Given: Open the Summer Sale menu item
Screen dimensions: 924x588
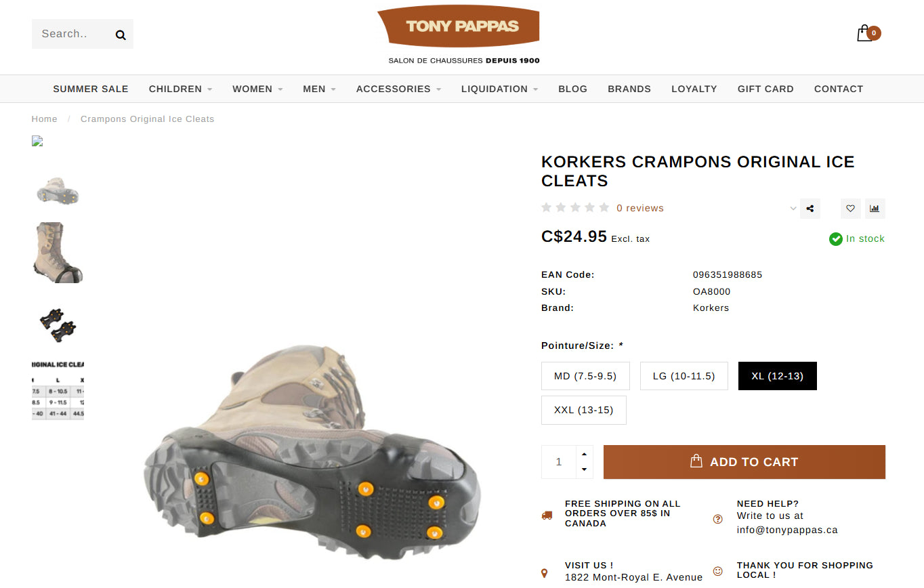Looking at the screenshot, I should pyautogui.click(x=91, y=89).
